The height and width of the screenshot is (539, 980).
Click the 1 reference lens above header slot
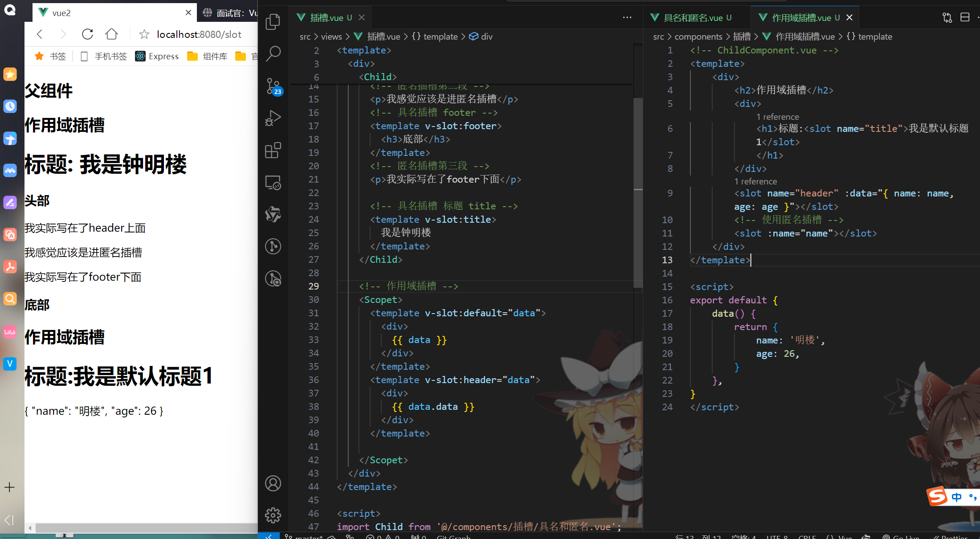tap(755, 181)
